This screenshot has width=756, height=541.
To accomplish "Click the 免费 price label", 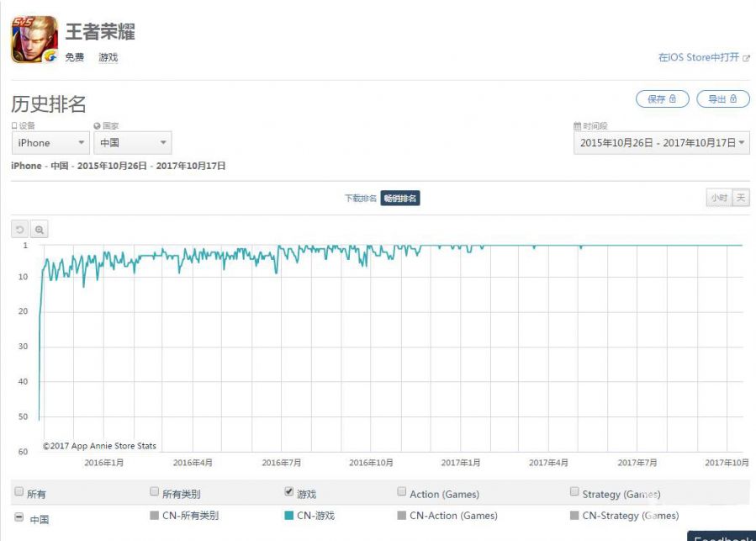I will pos(74,57).
